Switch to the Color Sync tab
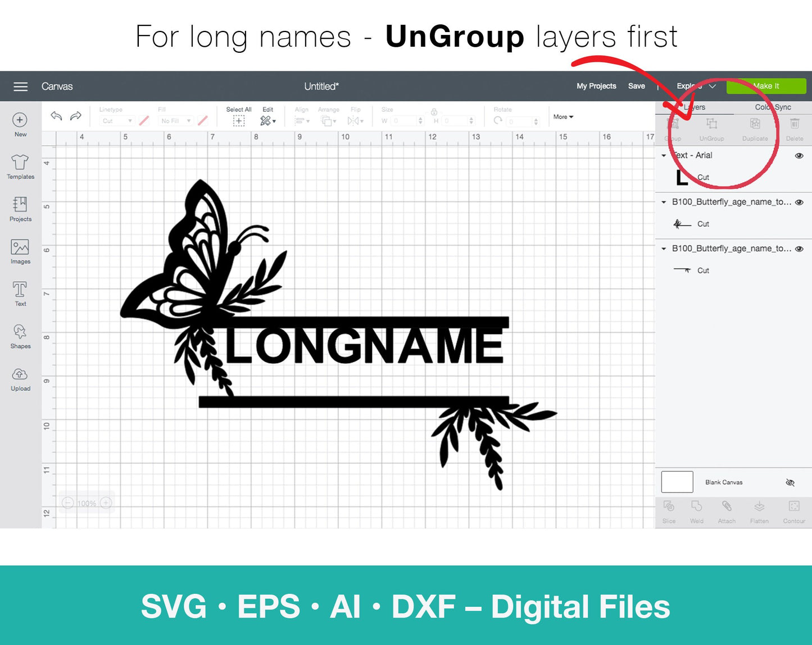This screenshot has width=812, height=645. point(773,107)
